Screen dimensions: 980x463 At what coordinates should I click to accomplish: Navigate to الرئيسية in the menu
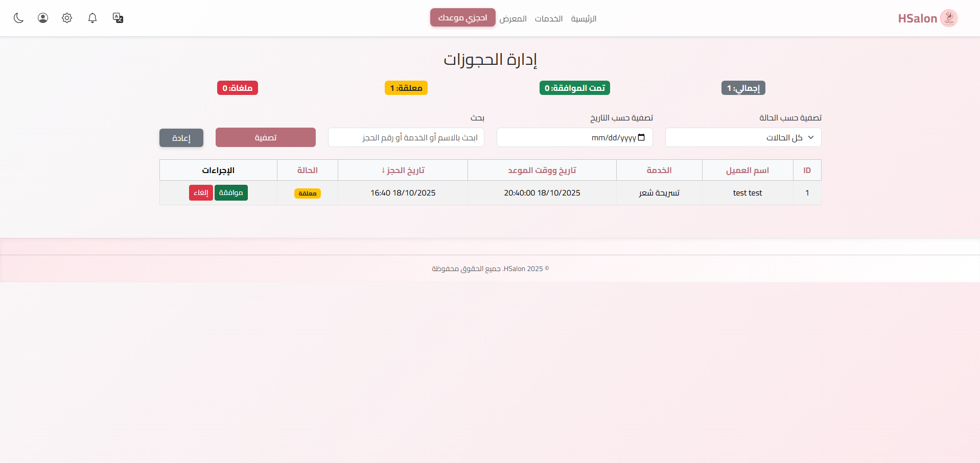[584, 18]
